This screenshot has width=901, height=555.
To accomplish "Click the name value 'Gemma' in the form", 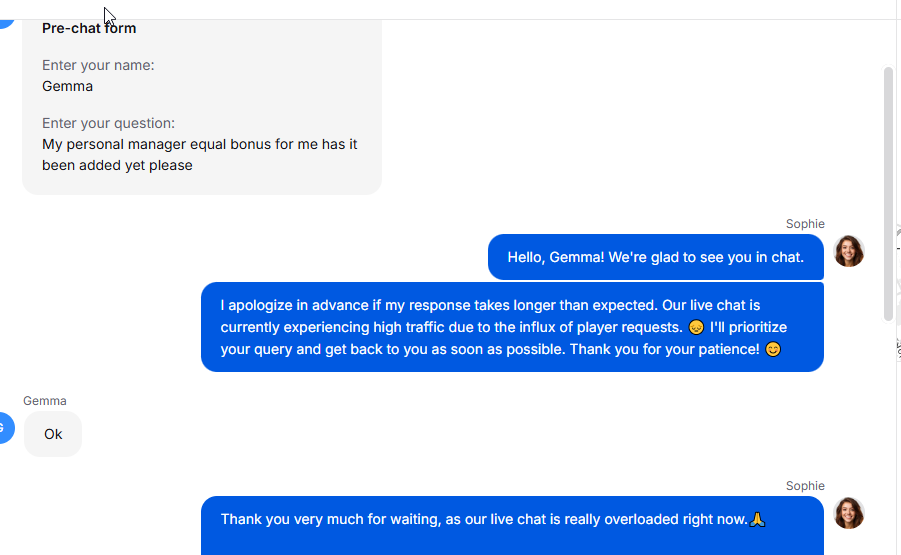I will pos(68,86).
